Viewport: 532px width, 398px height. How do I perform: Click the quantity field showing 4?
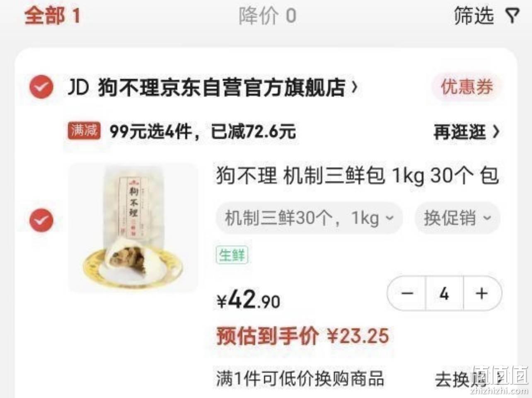tap(445, 294)
